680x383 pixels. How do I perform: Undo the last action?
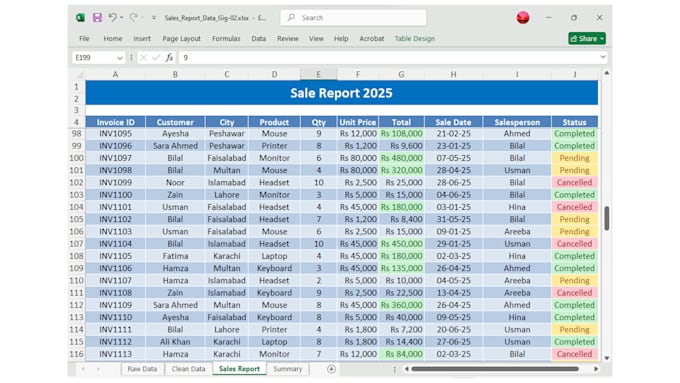click(x=112, y=17)
